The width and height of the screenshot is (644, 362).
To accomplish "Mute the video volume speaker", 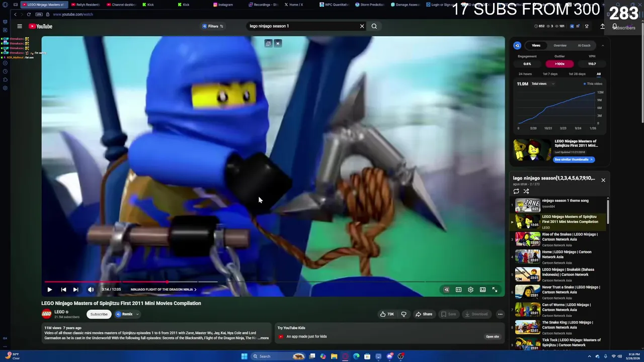I will tap(91, 290).
